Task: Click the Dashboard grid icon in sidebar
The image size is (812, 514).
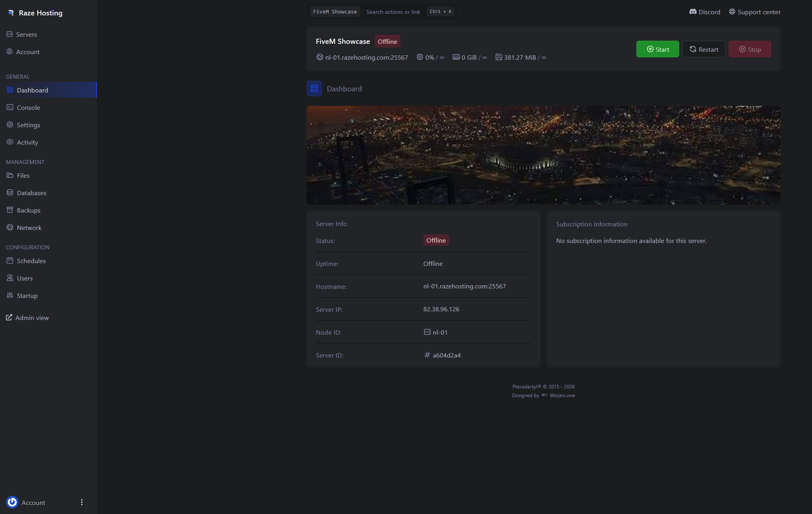Action: point(10,90)
